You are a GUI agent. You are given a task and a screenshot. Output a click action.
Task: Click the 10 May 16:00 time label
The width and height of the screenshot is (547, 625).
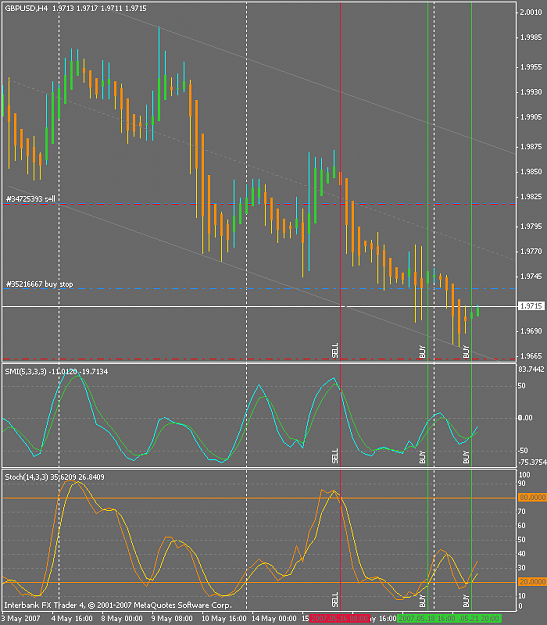tap(224, 619)
